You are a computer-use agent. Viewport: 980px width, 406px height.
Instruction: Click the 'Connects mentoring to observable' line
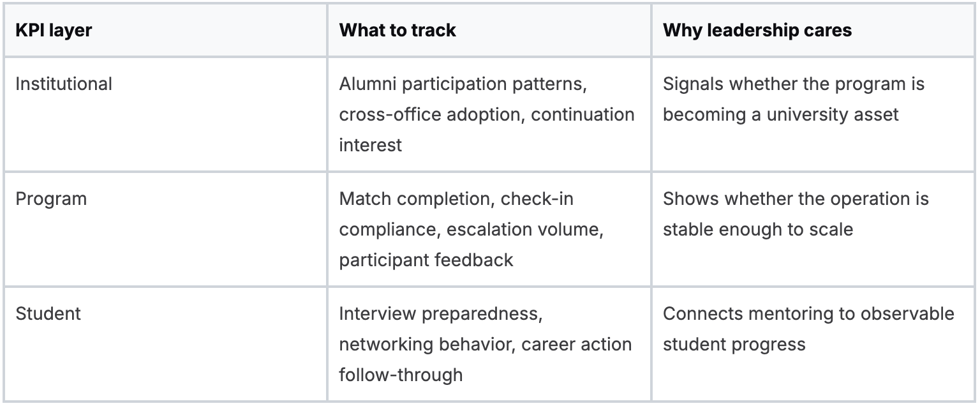(808, 314)
